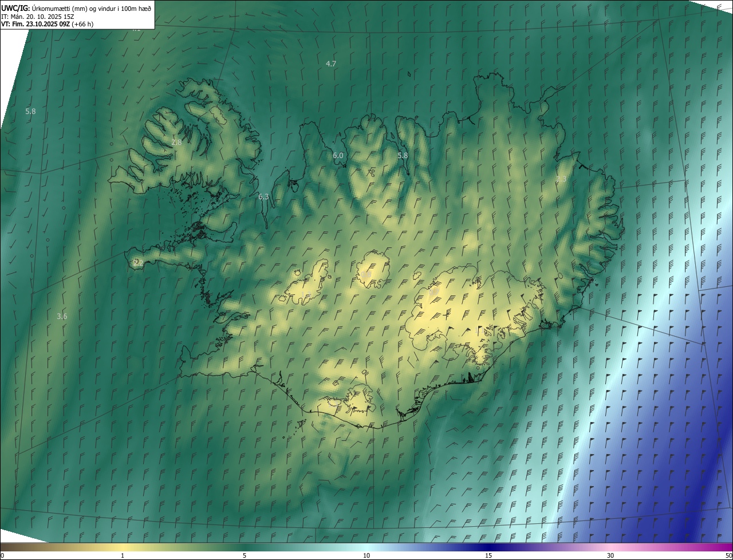Viewport: 733px width, 560px height.
Task: Click the 6.0 value label on the map
Action: 338,155
